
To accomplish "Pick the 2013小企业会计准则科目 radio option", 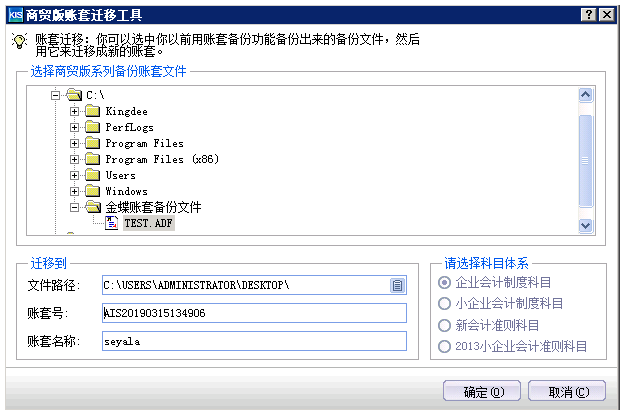I will tap(446, 346).
